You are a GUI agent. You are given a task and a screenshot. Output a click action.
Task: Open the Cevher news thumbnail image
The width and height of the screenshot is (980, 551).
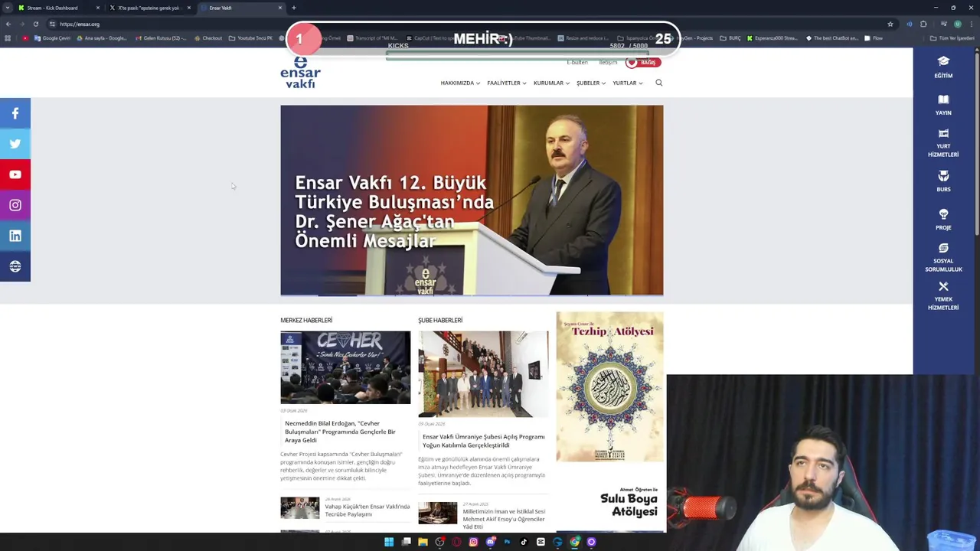(x=345, y=367)
